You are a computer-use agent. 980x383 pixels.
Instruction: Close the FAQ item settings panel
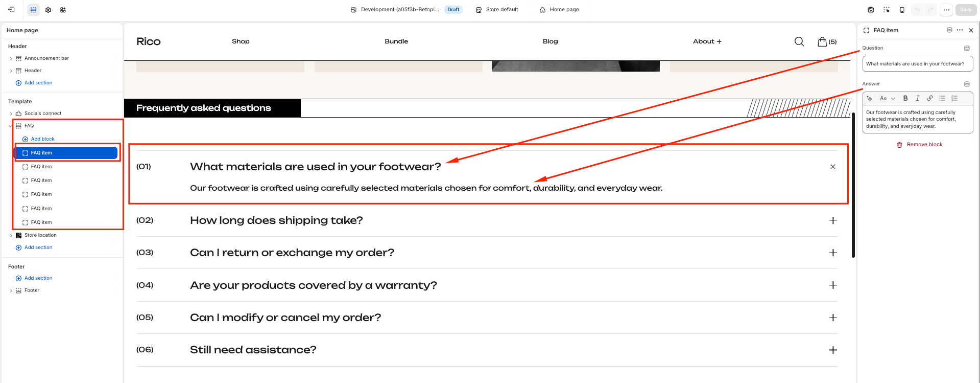click(x=971, y=30)
